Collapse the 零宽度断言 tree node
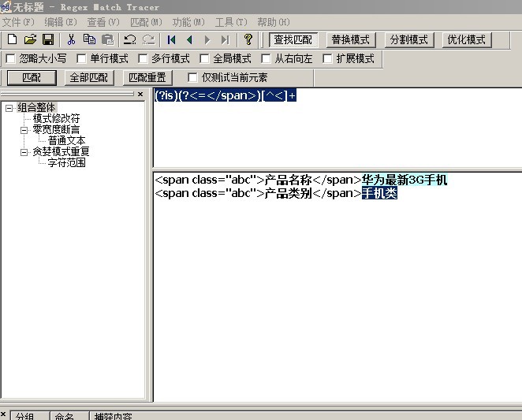522x420 pixels. (x=24, y=129)
